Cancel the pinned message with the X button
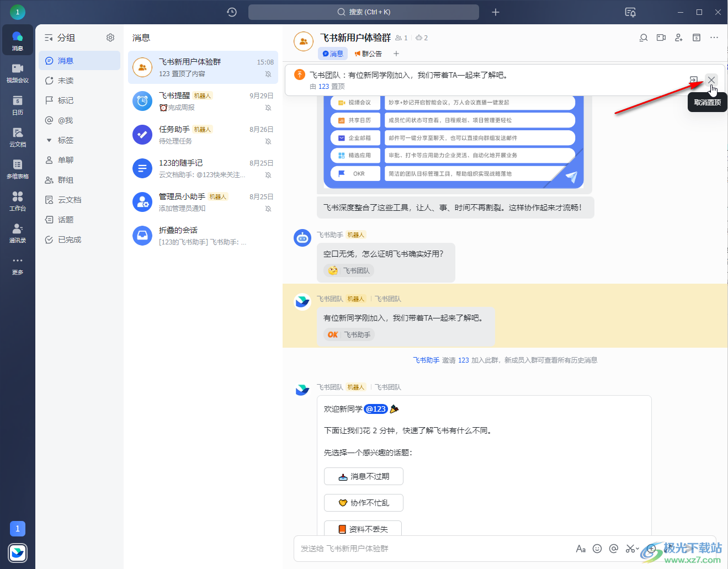728x569 pixels. pos(711,80)
